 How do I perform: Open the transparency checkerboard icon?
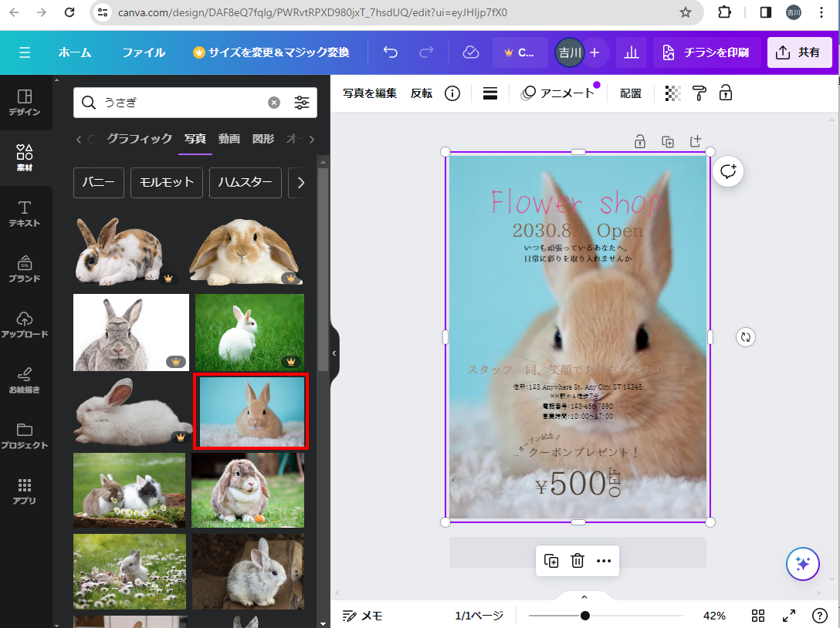pyautogui.click(x=673, y=93)
